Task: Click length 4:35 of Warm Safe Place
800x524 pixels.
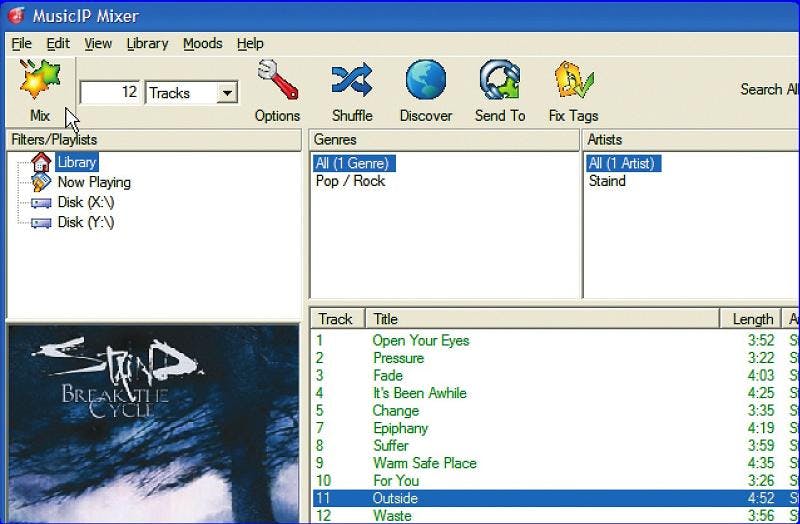Action: [x=761, y=463]
